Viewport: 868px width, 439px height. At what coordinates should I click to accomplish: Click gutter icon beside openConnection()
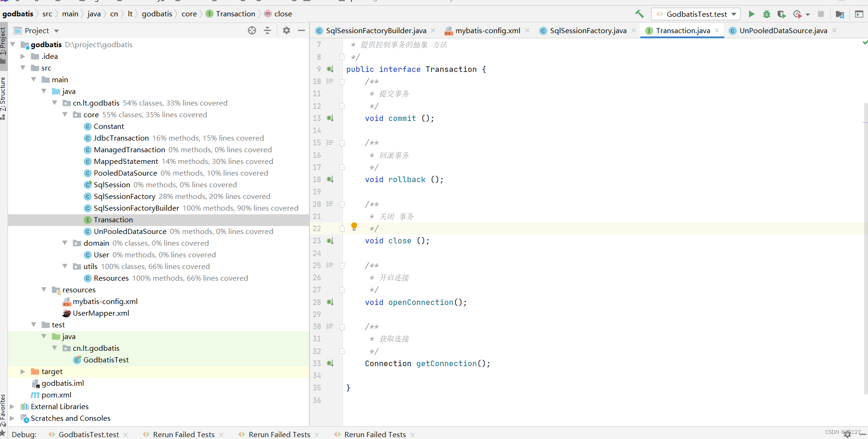(330, 302)
